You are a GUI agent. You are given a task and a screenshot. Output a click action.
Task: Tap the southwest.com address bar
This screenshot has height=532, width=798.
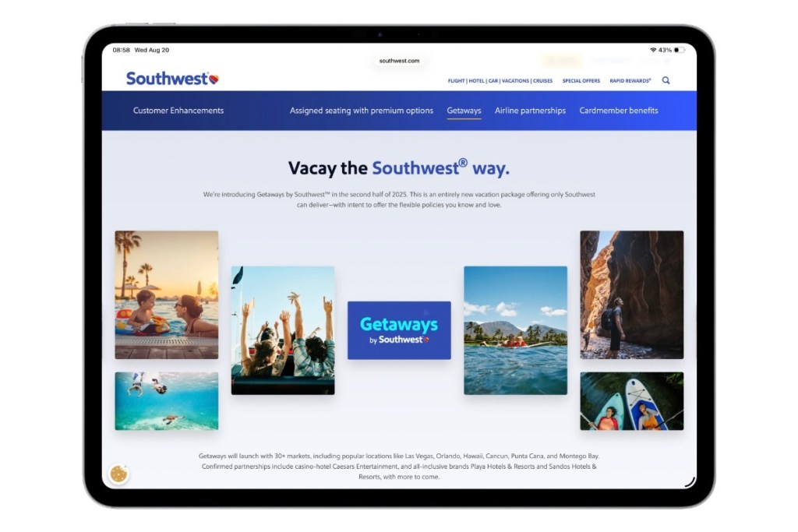tap(399, 61)
